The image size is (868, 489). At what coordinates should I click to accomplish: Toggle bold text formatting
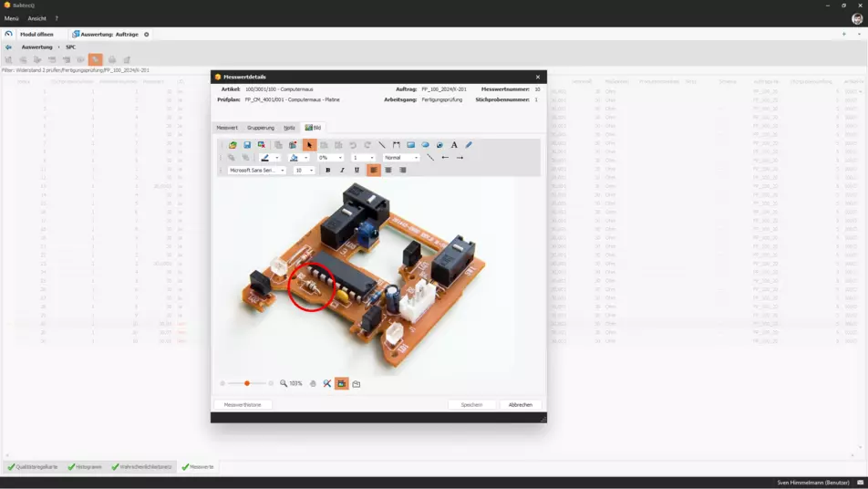pyautogui.click(x=327, y=171)
